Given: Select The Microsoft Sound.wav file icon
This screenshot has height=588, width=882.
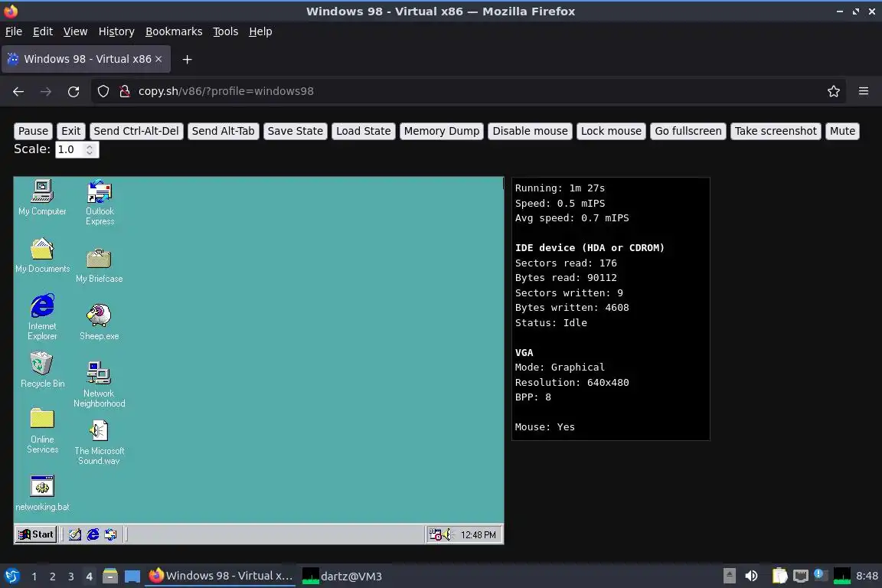Looking at the screenshot, I should pos(99,443).
